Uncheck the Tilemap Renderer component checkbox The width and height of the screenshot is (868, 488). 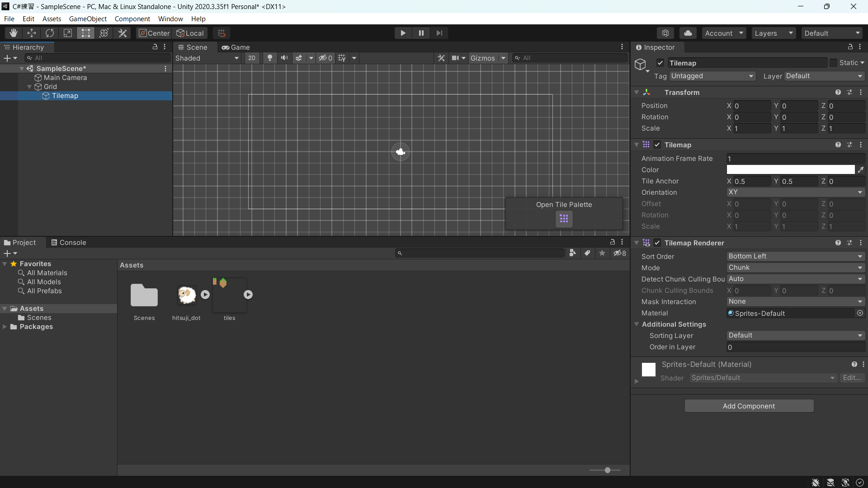tap(657, 243)
